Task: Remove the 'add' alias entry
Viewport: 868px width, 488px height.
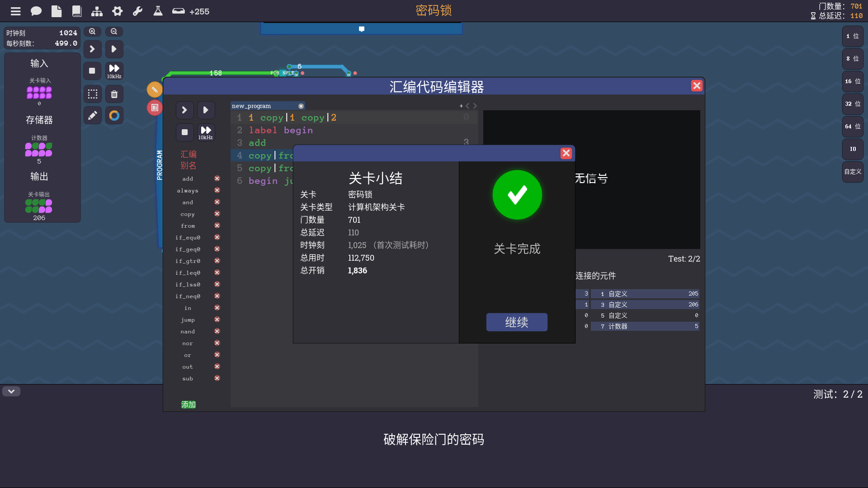Action: 217,178
